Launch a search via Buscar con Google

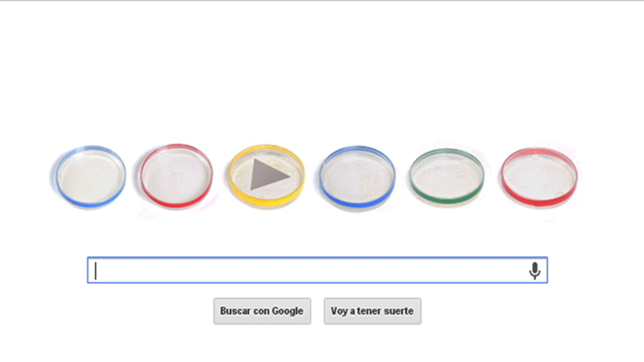pyautogui.click(x=262, y=311)
